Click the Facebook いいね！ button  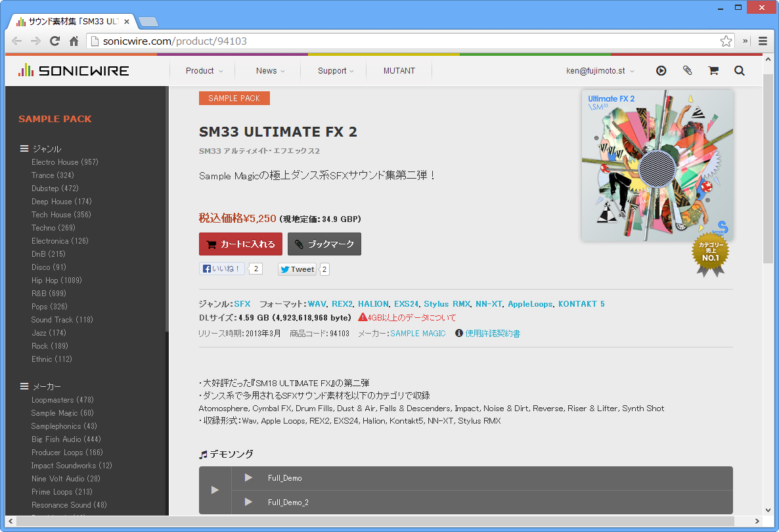point(221,269)
